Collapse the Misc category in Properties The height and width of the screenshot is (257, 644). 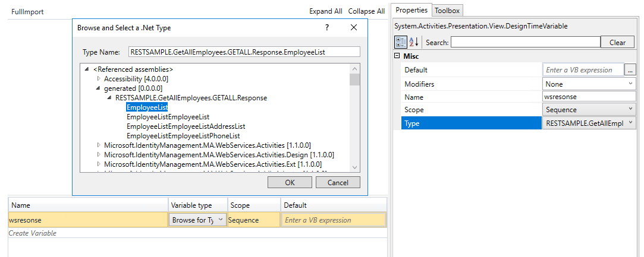[x=397, y=56]
